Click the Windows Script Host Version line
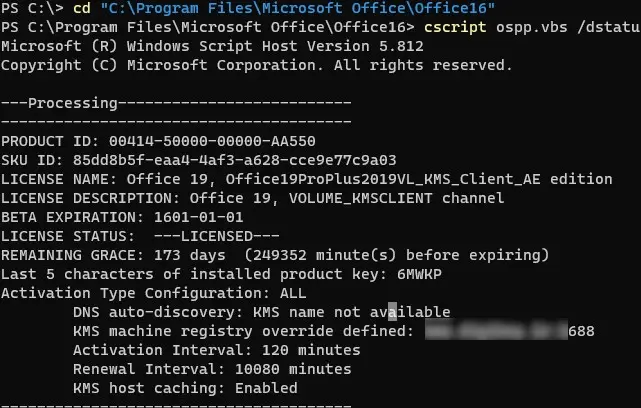 tap(212, 46)
